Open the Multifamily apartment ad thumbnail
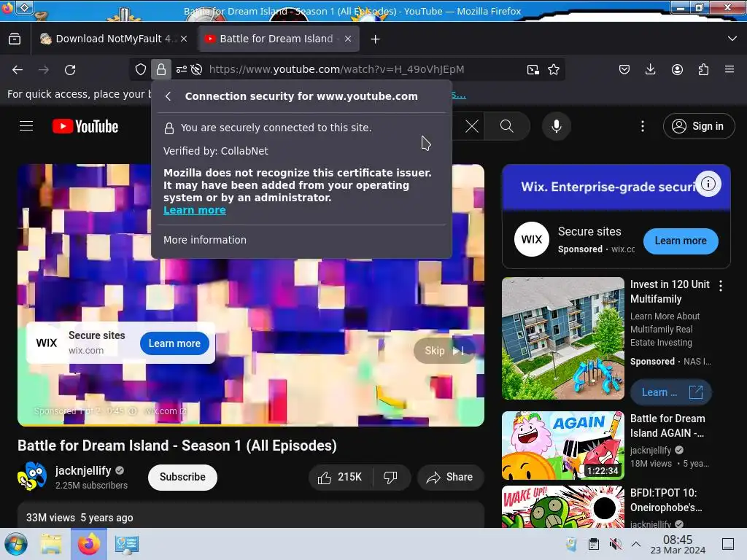Image resolution: width=747 pixels, height=560 pixels. click(562, 338)
